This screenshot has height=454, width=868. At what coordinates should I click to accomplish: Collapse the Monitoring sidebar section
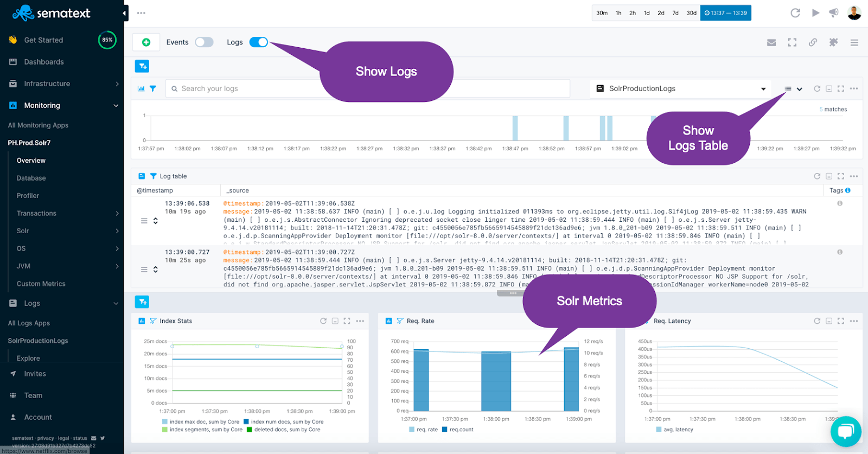point(116,105)
